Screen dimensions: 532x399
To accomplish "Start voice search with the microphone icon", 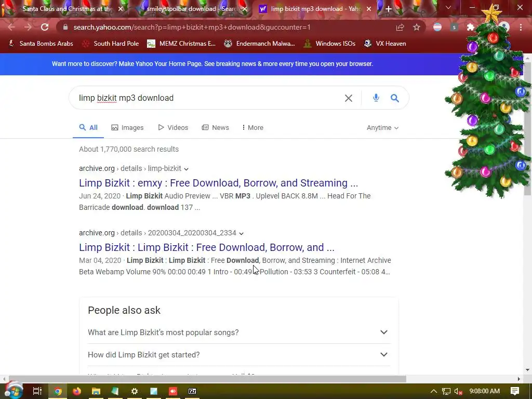I will point(376,98).
